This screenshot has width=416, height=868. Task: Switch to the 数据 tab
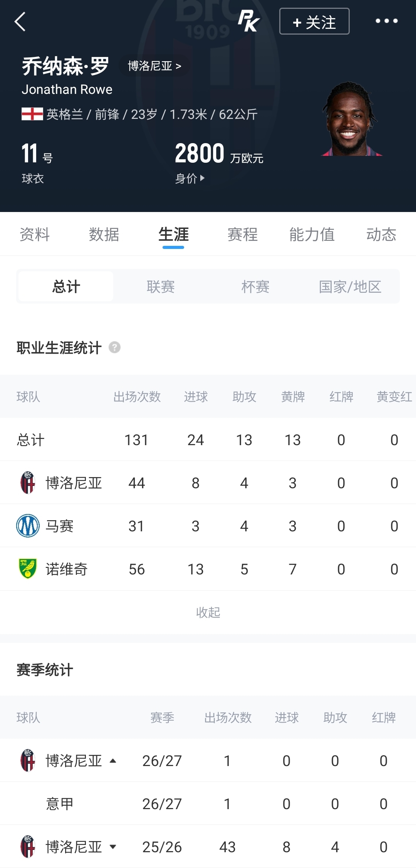point(104,234)
